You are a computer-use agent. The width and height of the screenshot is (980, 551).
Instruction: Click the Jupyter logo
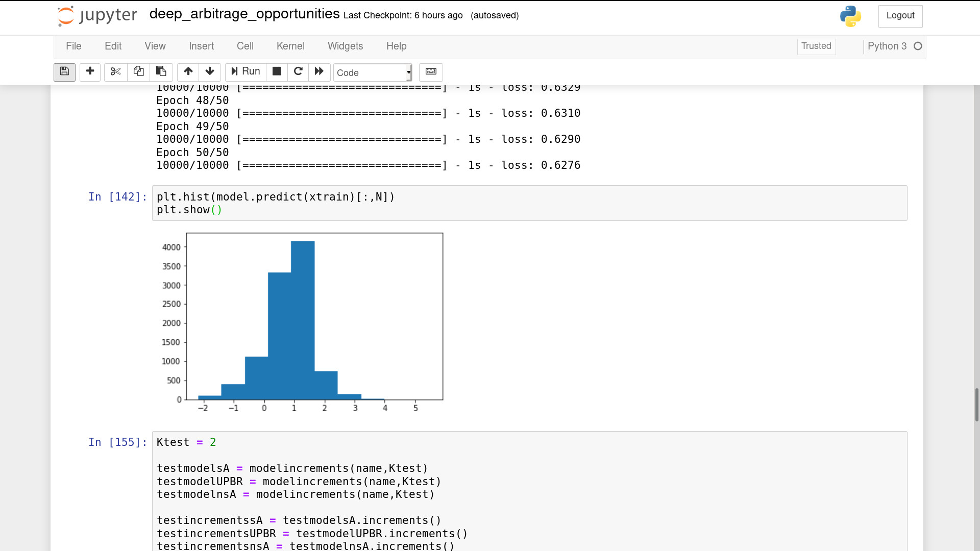pos(97,16)
